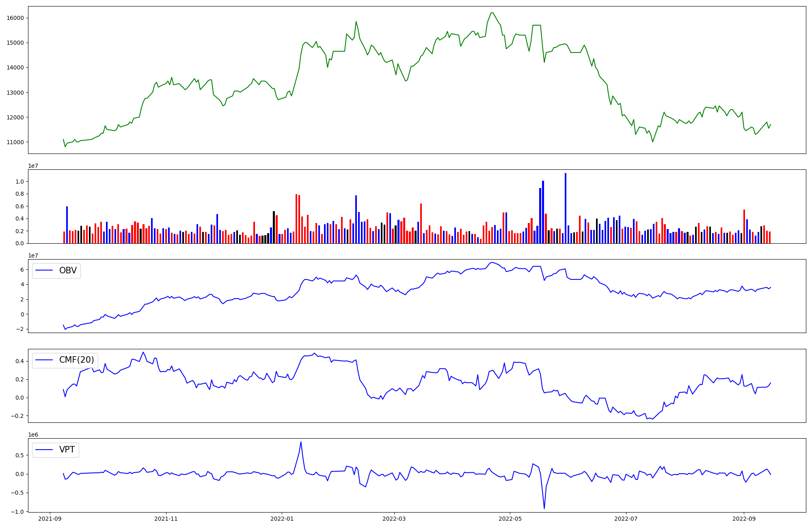Click the 16000 price axis tick label
This screenshot has width=812, height=528.
coord(15,18)
